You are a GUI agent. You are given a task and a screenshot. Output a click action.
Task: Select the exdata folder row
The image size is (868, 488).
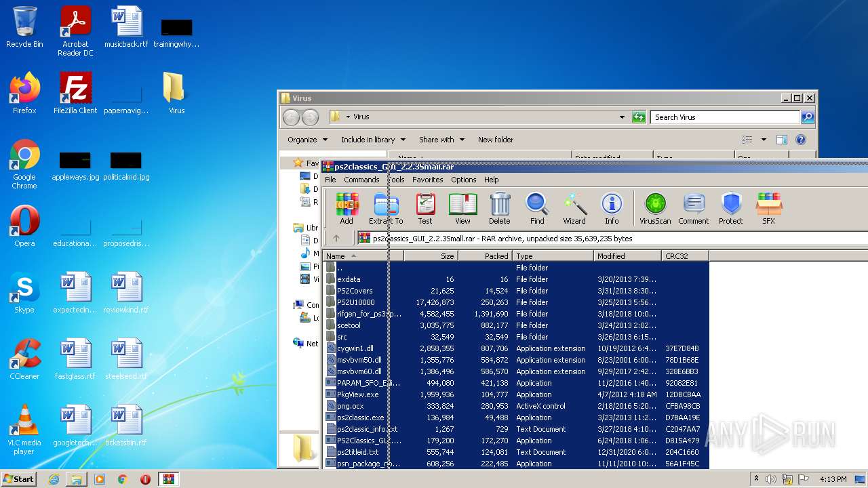(x=515, y=279)
